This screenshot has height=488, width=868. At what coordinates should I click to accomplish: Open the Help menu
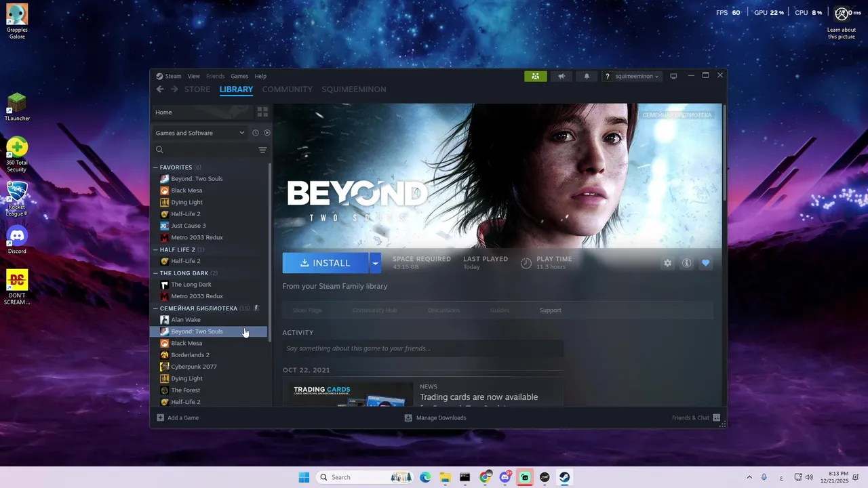coord(260,76)
